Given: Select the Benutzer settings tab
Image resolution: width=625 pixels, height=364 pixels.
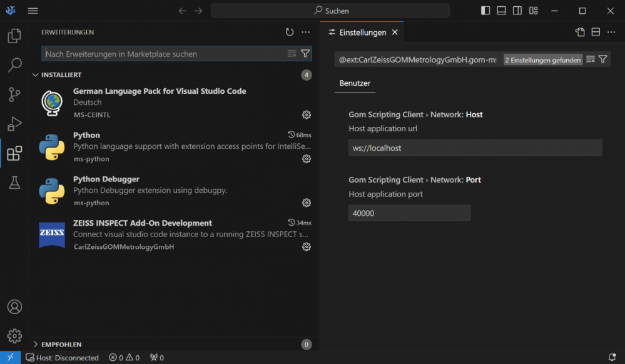Looking at the screenshot, I should coord(355,83).
